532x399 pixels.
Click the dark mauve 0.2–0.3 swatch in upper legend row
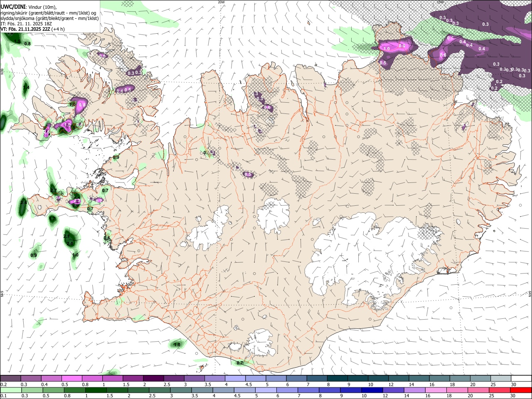click(10, 379)
